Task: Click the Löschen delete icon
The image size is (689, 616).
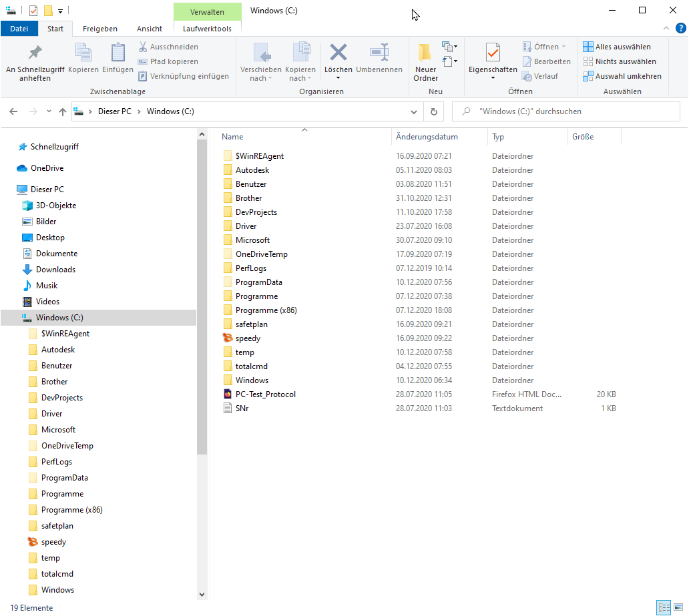Action: 338,53
